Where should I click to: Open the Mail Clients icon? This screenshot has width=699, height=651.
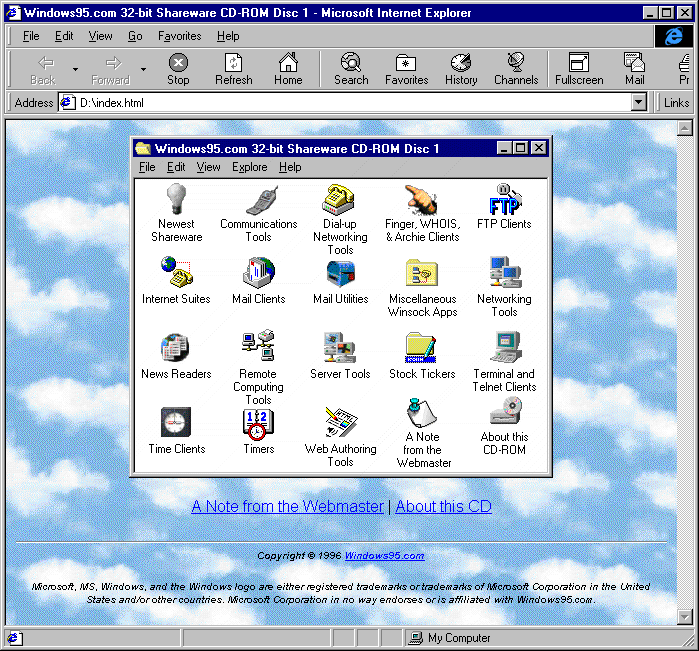(259, 272)
